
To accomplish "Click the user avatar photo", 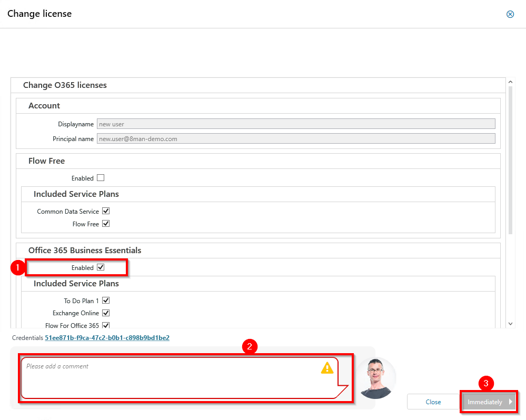I will 376,378.
